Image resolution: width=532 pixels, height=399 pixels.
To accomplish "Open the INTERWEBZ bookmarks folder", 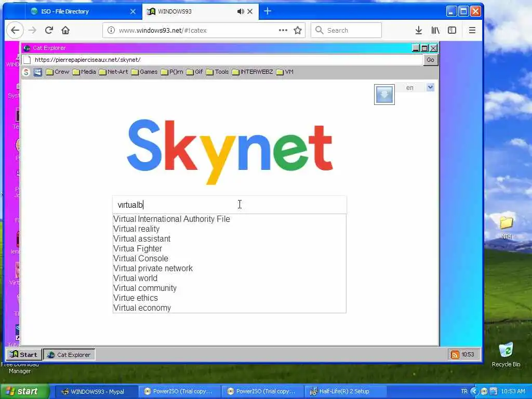I will coord(252,72).
